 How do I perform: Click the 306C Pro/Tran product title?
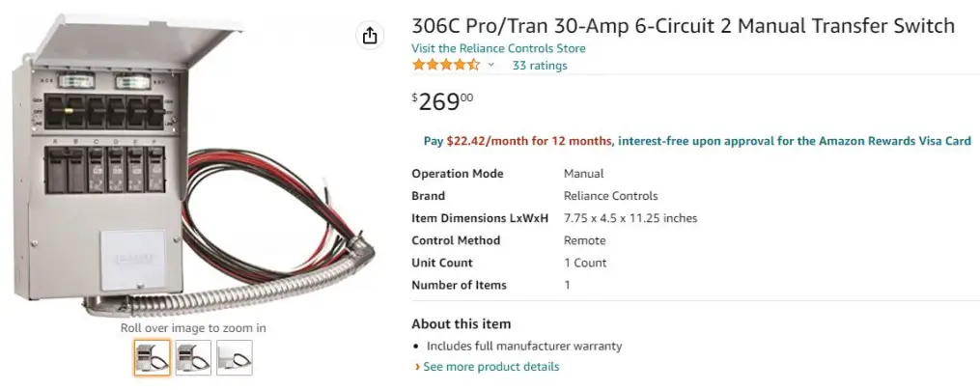[683, 26]
